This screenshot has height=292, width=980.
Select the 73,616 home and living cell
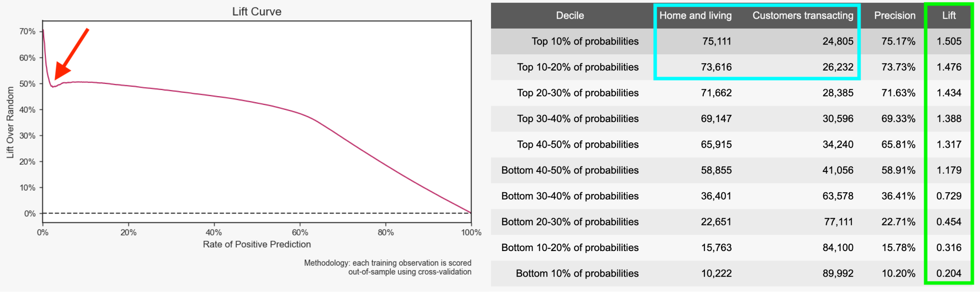(716, 67)
